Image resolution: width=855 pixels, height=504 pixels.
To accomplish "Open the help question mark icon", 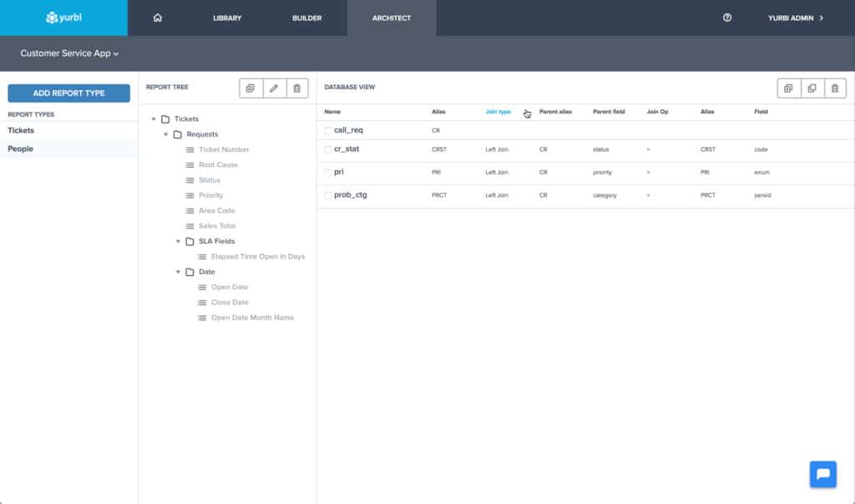I will pyautogui.click(x=727, y=18).
